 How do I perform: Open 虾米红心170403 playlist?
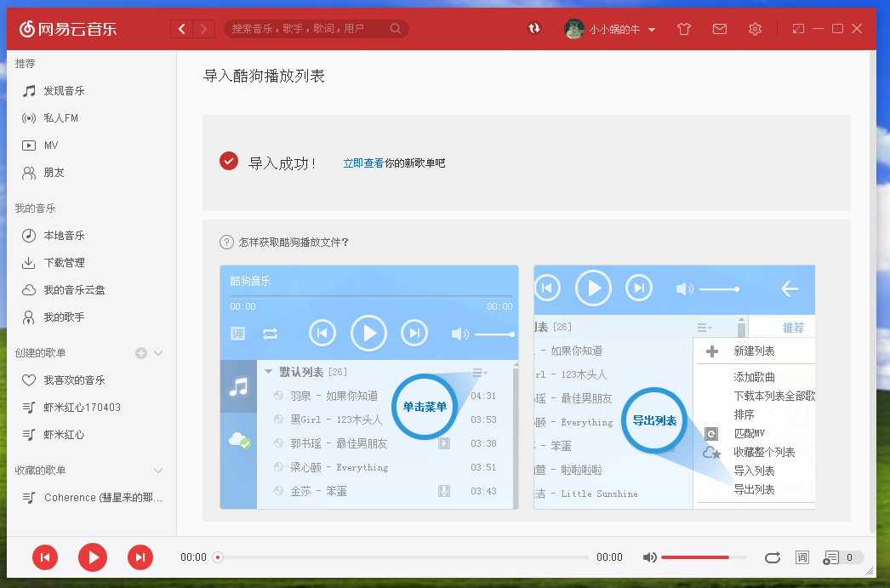91,408
